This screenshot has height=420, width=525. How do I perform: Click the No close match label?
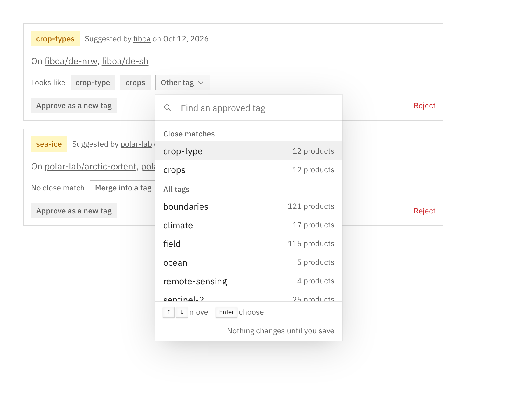58,188
